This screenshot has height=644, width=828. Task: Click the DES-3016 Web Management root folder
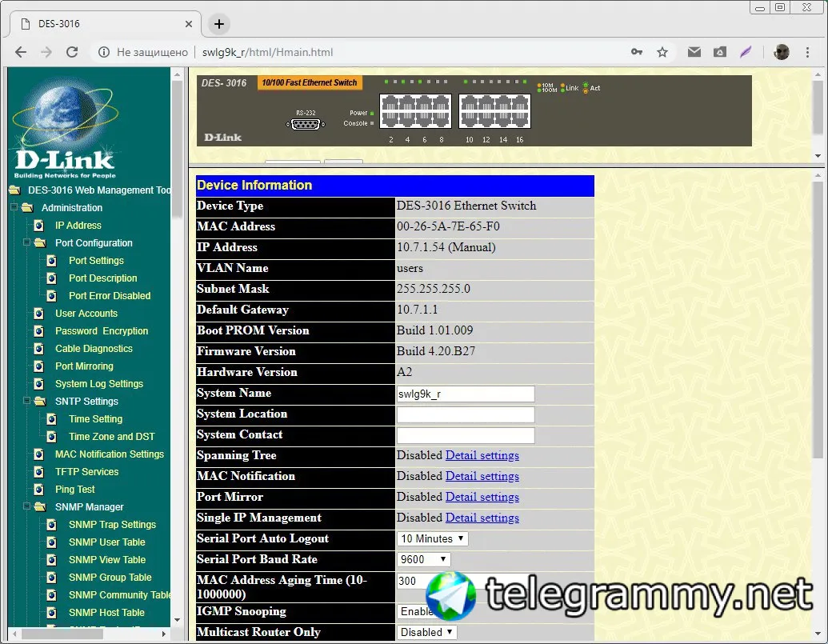(x=14, y=190)
